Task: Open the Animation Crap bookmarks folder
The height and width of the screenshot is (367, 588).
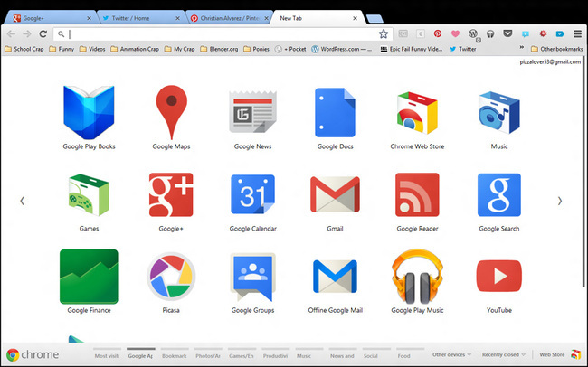Action: tap(135, 49)
